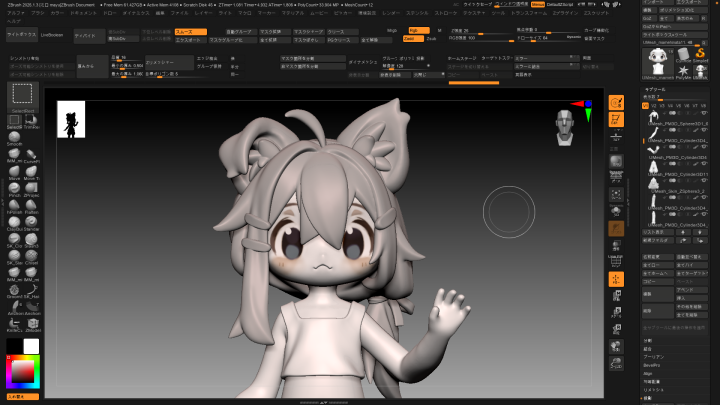720x405 pixels.
Task: Collapse the サブツール panel header
Action: (655, 90)
